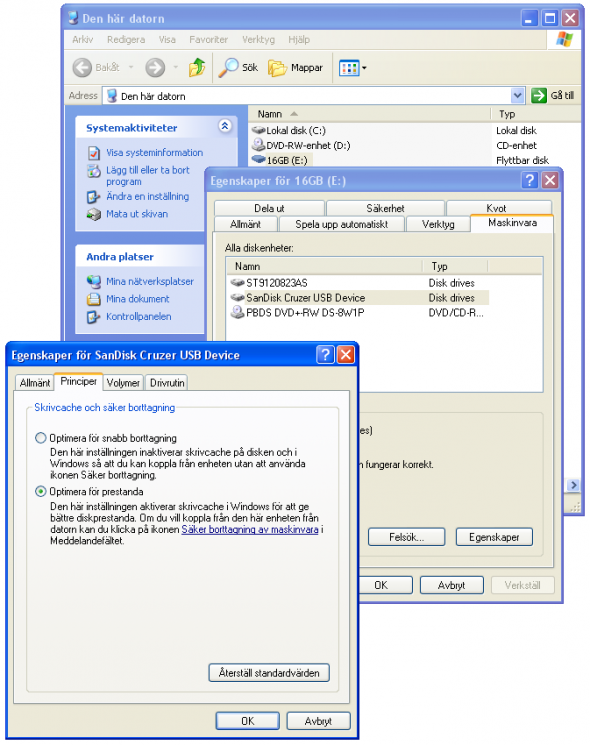The image size is (590, 745).
Task: Click the Mina nätverksplatser icon
Action: 94,282
